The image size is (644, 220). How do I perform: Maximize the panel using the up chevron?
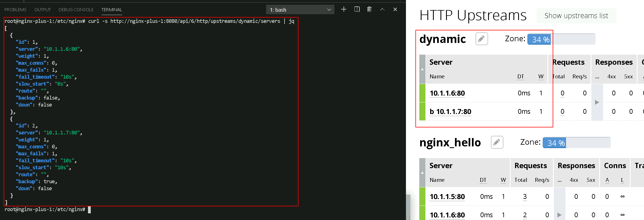coord(383,9)
